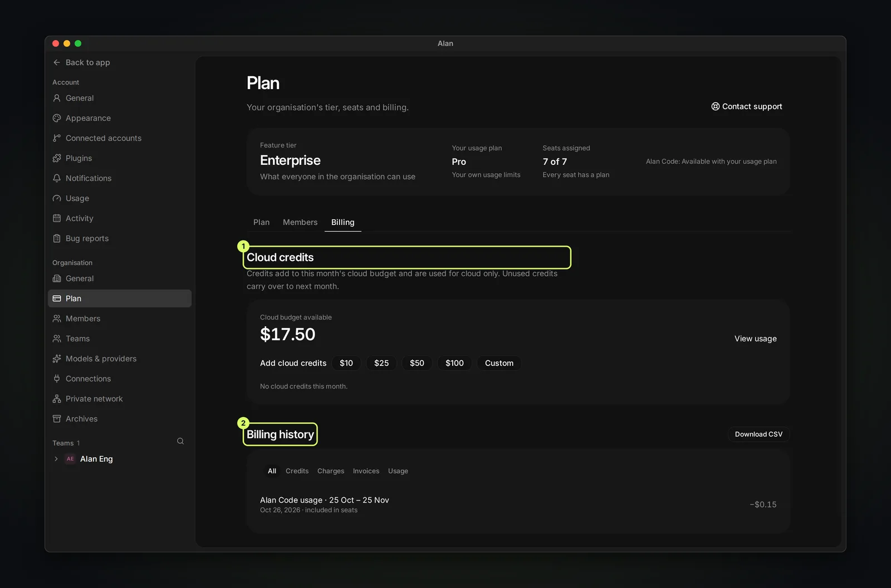This screenshot has height=588, width=891.
Task: Open Organisation General building icon
Action: pos(57,278)
